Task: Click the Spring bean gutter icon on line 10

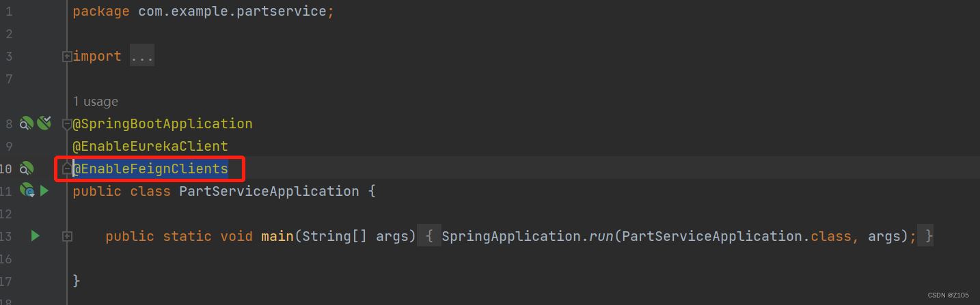Action: pyautogui.click(x=27, y=169)
